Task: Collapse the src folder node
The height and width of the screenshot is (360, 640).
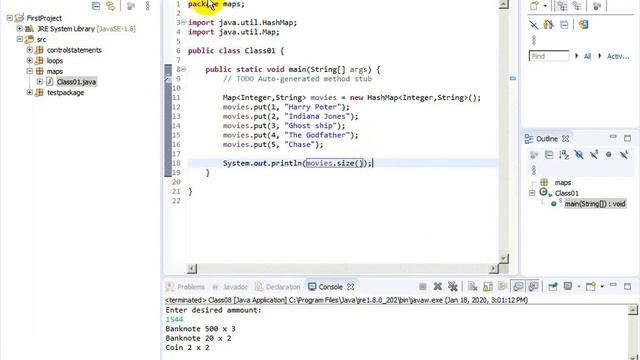Action: click(x=19, y=39)
